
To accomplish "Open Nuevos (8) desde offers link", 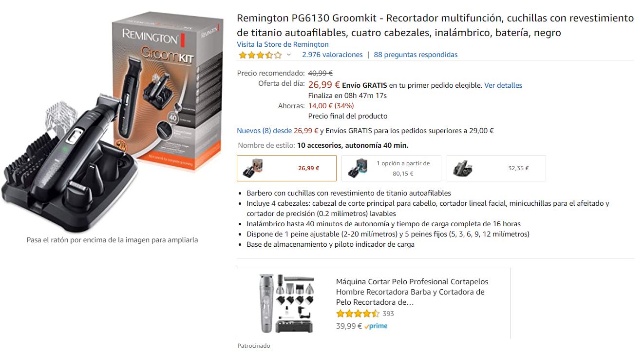I will 278,131.
